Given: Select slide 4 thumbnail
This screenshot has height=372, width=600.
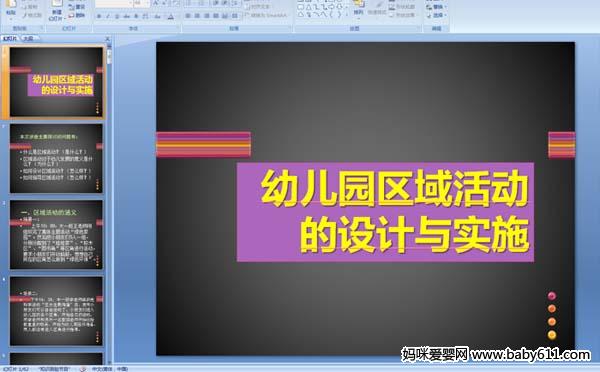Looking at the screenshot, I should (56, 311).
